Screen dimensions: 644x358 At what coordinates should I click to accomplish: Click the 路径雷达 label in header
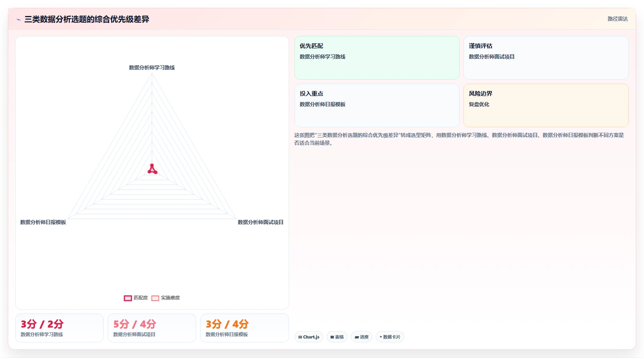[617, 19]
